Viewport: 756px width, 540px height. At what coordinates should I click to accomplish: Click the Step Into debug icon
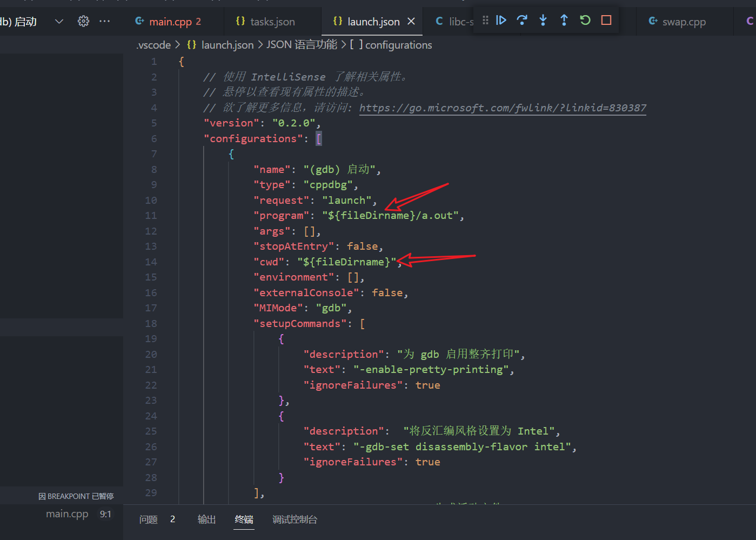pyautogui.click(x=543, y=21)
